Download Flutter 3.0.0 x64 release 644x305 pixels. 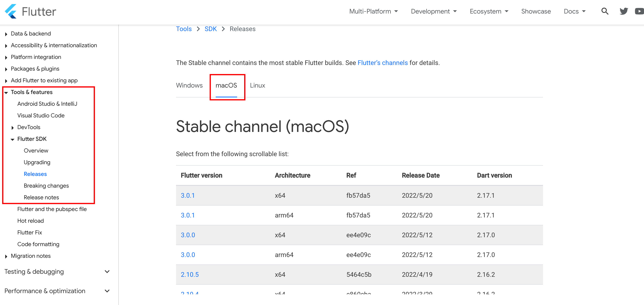[188, 235]
